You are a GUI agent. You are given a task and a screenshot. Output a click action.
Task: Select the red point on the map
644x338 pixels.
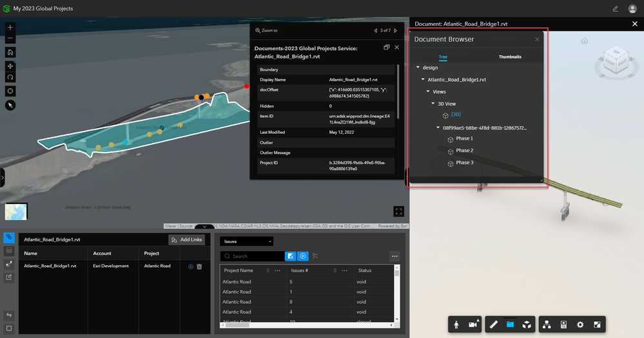pos(246,86)
